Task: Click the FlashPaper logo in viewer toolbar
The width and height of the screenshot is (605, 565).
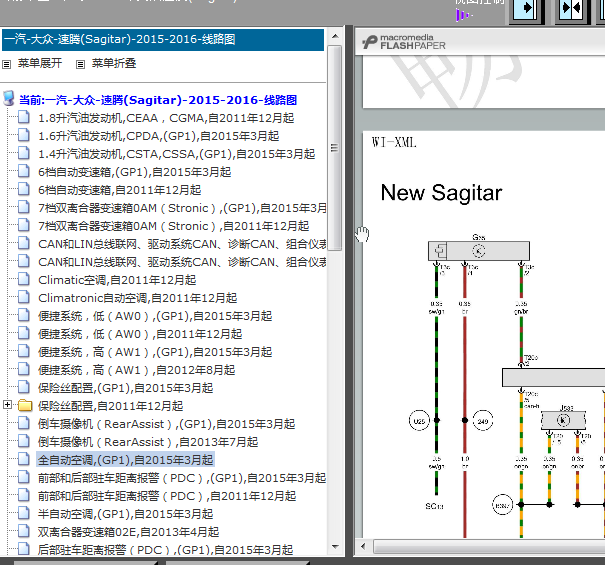Action: click(404, 42)
